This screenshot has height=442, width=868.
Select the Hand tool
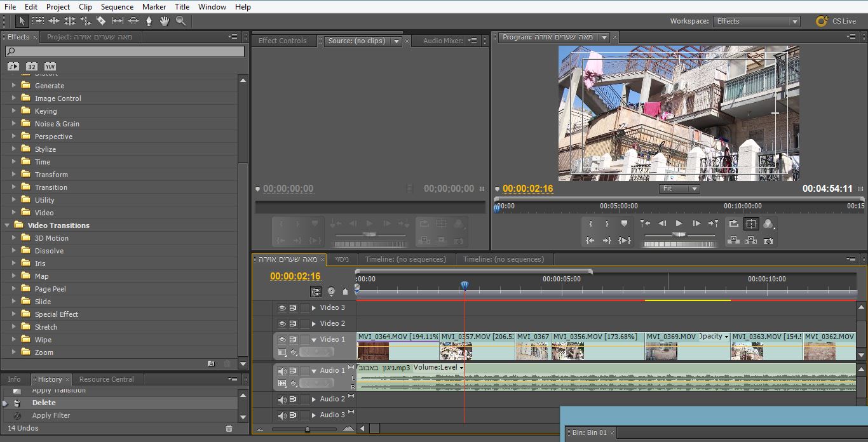click(165, 21)
